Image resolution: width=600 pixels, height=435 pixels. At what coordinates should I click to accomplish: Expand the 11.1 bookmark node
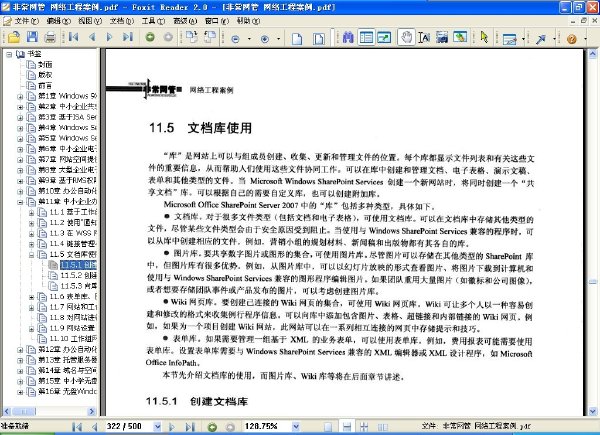tap(31, 212)
